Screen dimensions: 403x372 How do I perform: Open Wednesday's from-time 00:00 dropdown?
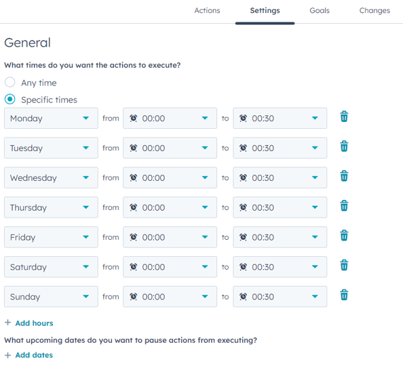[170, 177]
